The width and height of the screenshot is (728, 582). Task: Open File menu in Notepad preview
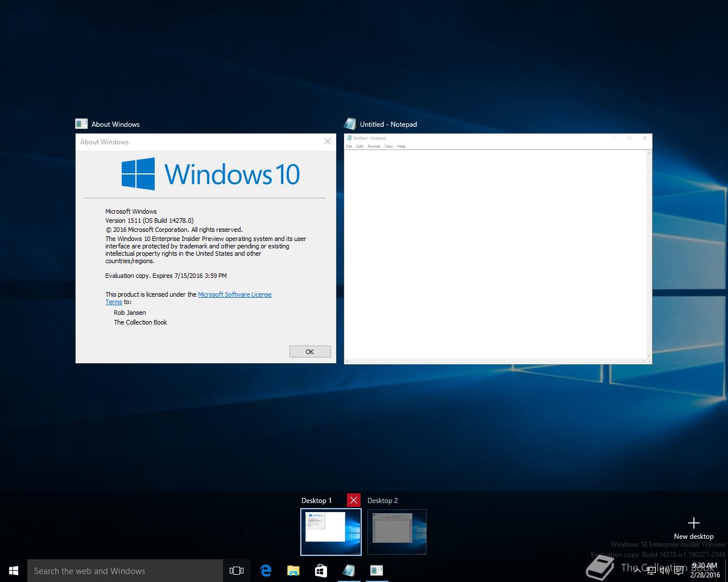pos(349,147)
